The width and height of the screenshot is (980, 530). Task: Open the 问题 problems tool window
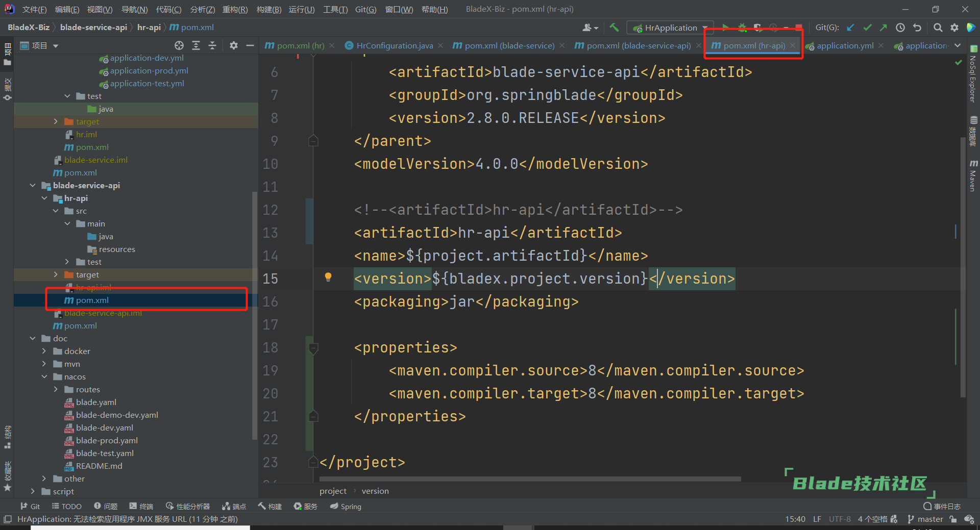106,507
